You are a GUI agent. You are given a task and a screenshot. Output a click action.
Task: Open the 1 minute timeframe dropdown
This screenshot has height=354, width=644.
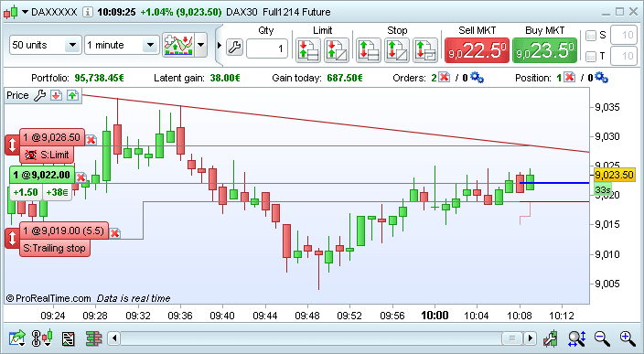coord(150,45)
